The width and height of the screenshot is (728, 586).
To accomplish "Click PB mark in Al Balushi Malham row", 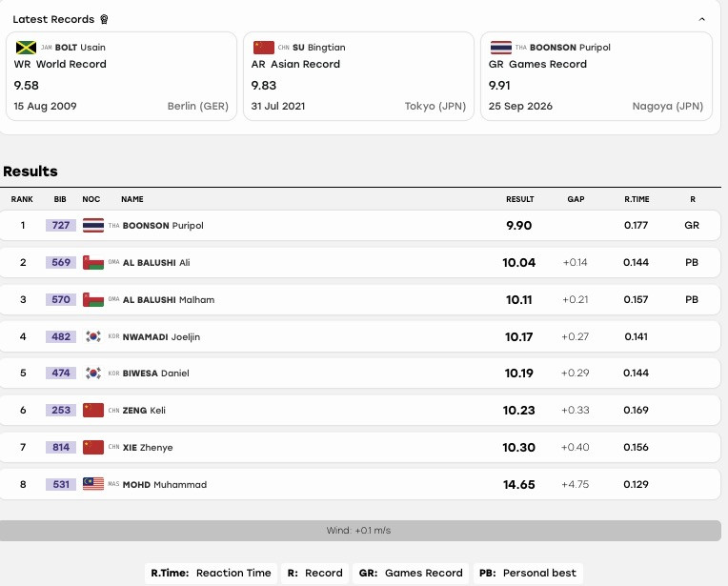I will [692, 299].
